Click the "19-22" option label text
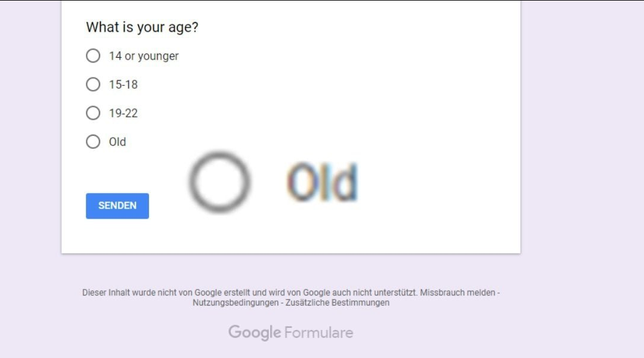The width and height of the screenshot is (644, 358). (123, 113)
